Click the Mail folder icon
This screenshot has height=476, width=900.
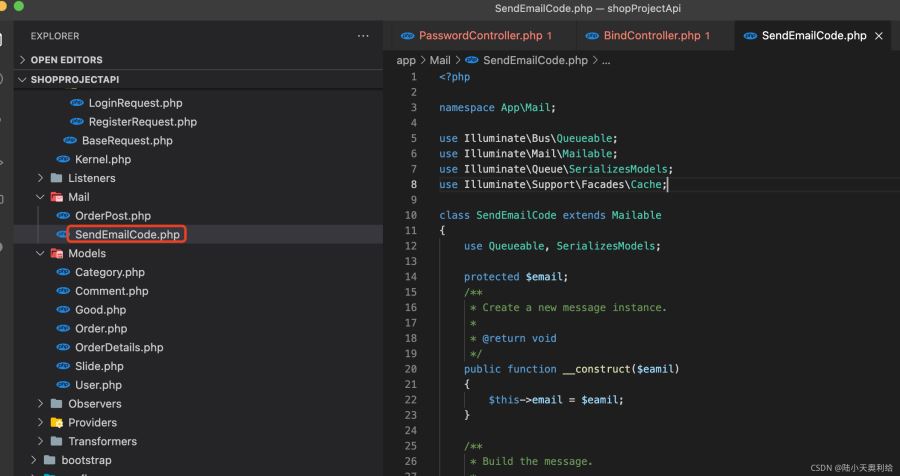point(56,197)
